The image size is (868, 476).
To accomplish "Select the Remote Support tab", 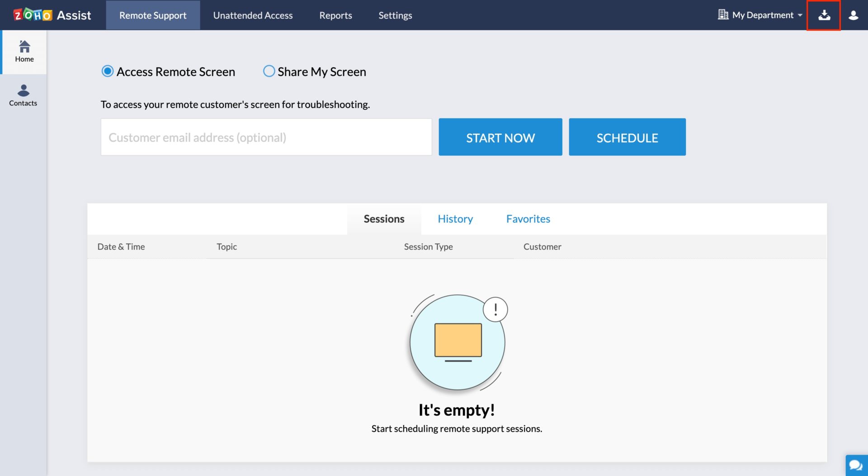I will [x=152, y=15].
